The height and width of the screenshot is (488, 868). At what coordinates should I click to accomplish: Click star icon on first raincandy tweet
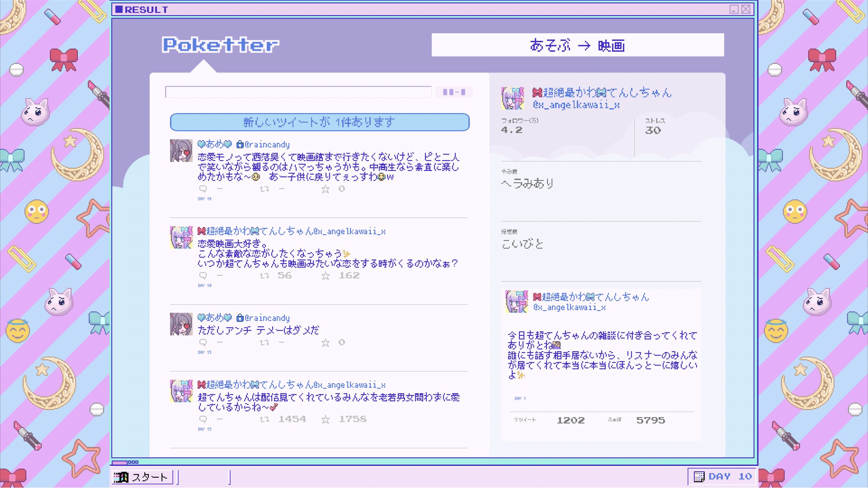click(x=325, y=189)
